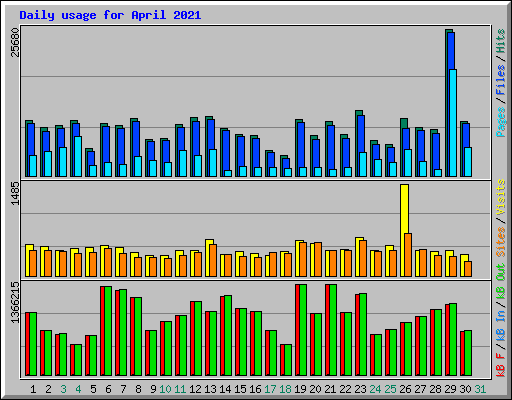Image resolution: width=512 pixels, height=400 pixels.
Task: Click the tall yellow visits bar on day 26
Action: pos(404,230)
